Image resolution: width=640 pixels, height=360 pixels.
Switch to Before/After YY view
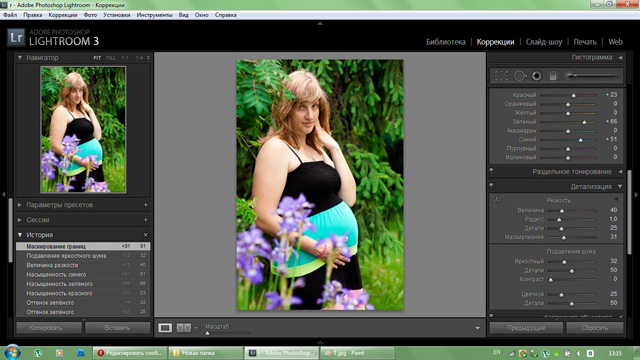(183, 328)
